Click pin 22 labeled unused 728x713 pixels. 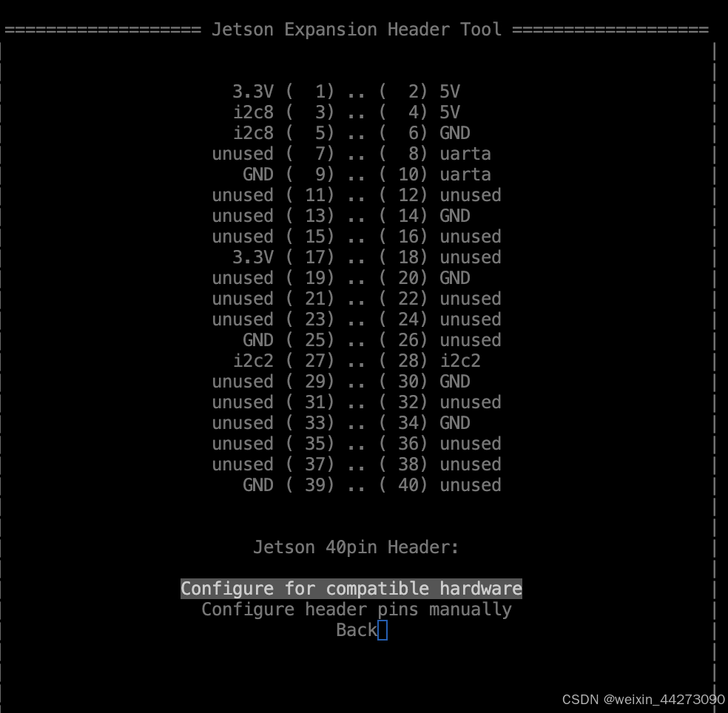point(440,299)
